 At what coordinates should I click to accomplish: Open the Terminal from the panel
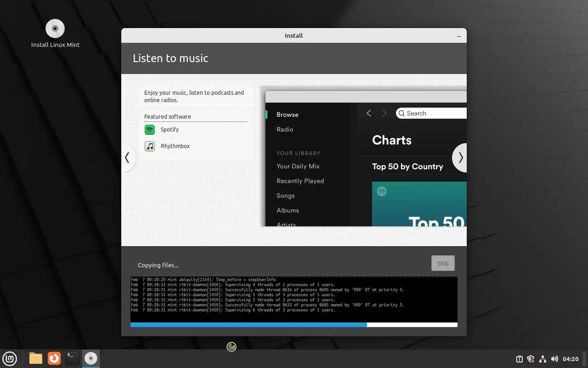pyautogui.click(x=73, y=358)
